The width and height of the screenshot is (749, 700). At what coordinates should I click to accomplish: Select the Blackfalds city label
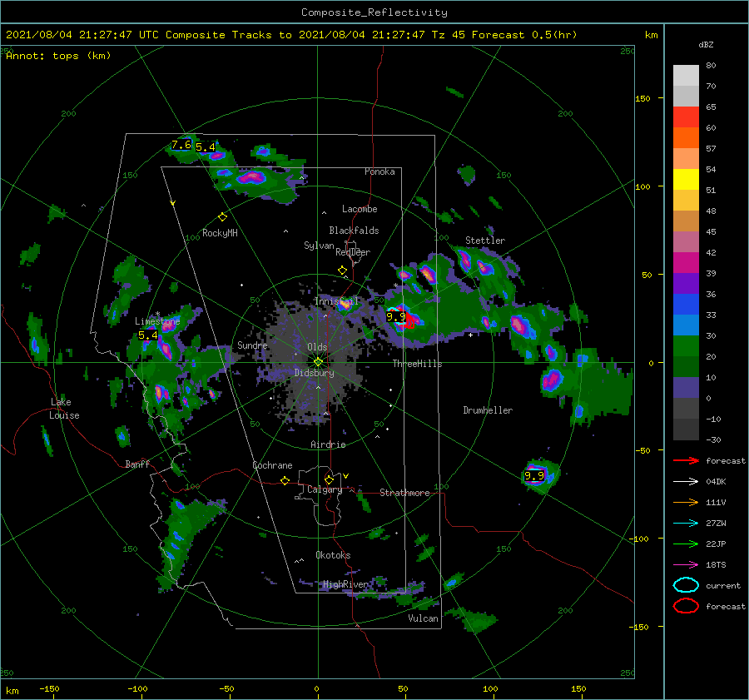coord(354,231)
